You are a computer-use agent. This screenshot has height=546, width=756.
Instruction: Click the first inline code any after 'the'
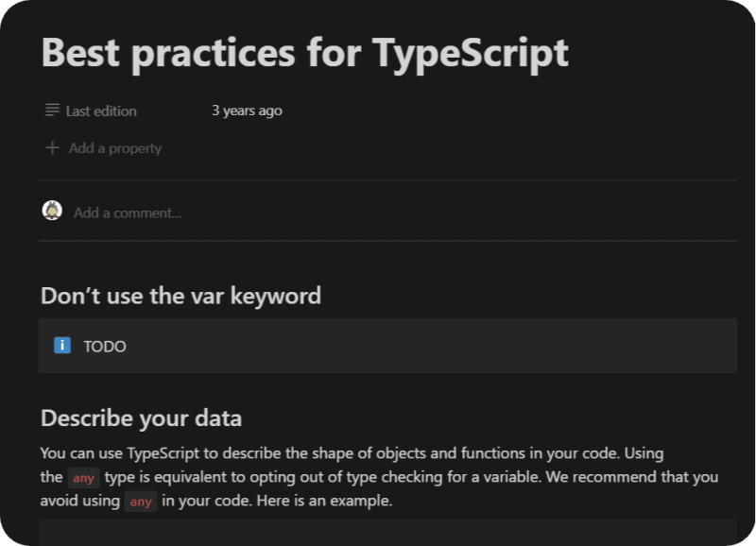(x=83, y=478)
